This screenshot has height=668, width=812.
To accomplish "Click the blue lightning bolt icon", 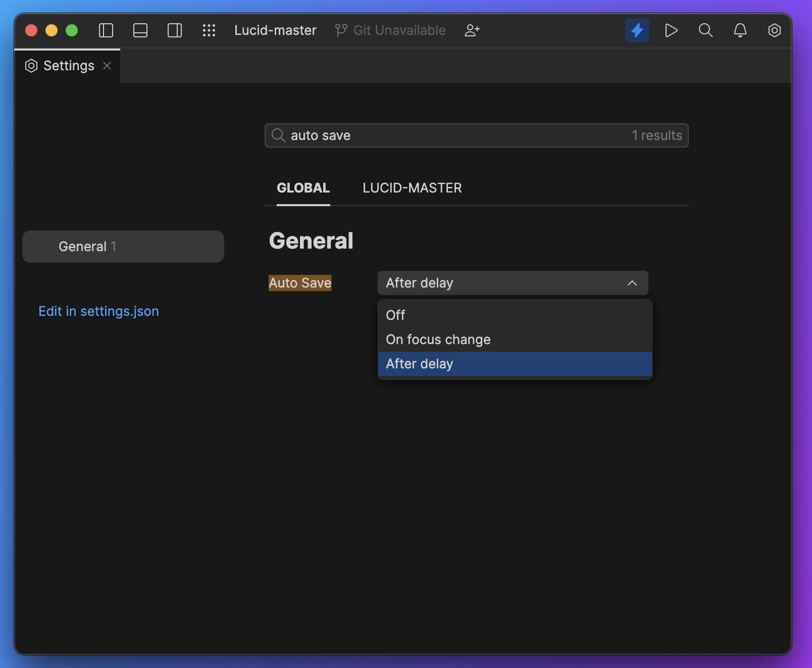I will pyautogui.click(x=637, y=30).
